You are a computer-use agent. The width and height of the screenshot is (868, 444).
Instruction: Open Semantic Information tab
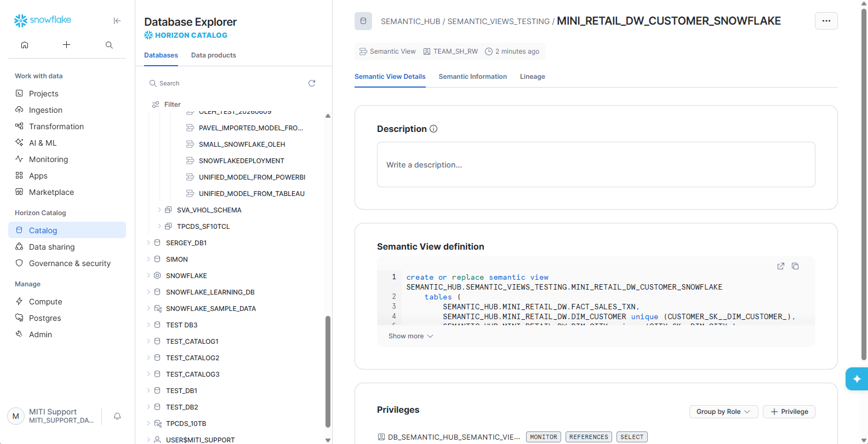point(472,77)
